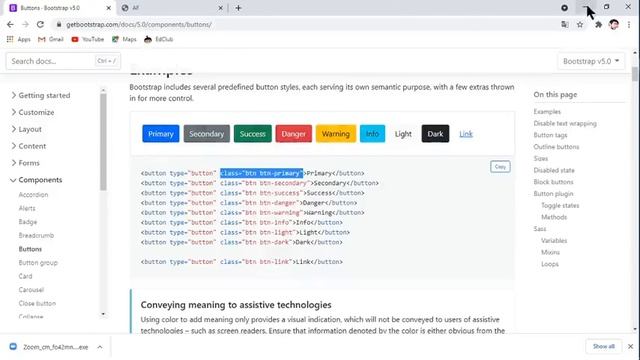Close the Buttons Bootstrap tab
Screen dimensions: 640x360
click(x=109, y=8)
